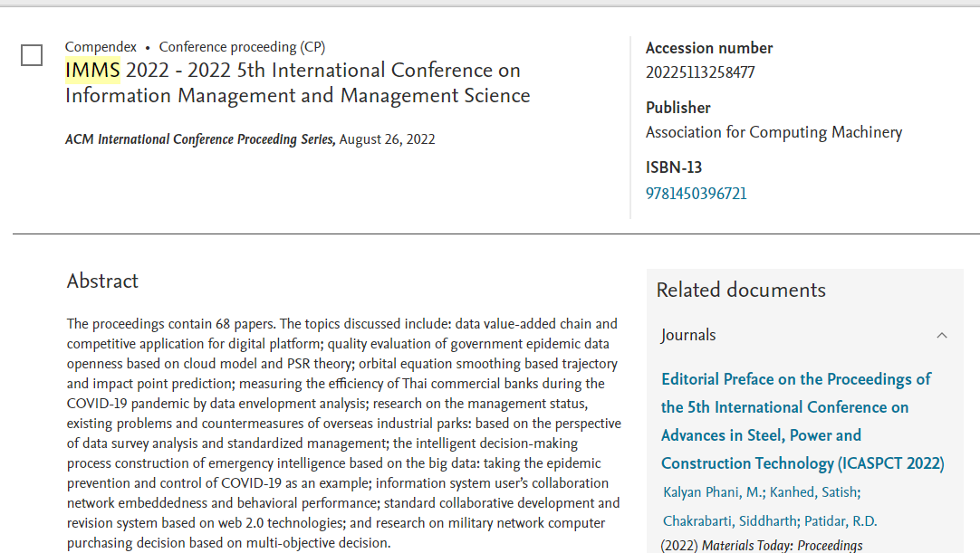Click ACM International Conference Proceeding Series source
The height and width of the screenshot is (553, 980).
200,139
